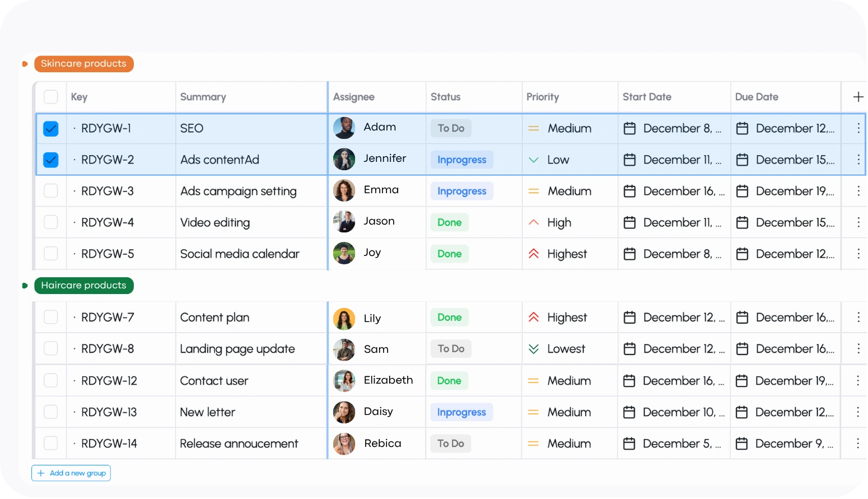Viewport: 868px width, 499px height.
Task: Click Jason's avatar picture
Action: tap(344, 222)
